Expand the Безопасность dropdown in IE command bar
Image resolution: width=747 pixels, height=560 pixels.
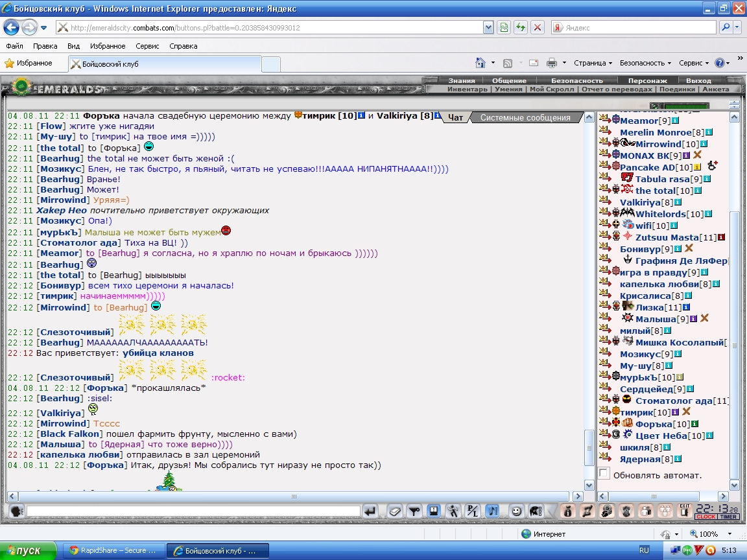645,63
